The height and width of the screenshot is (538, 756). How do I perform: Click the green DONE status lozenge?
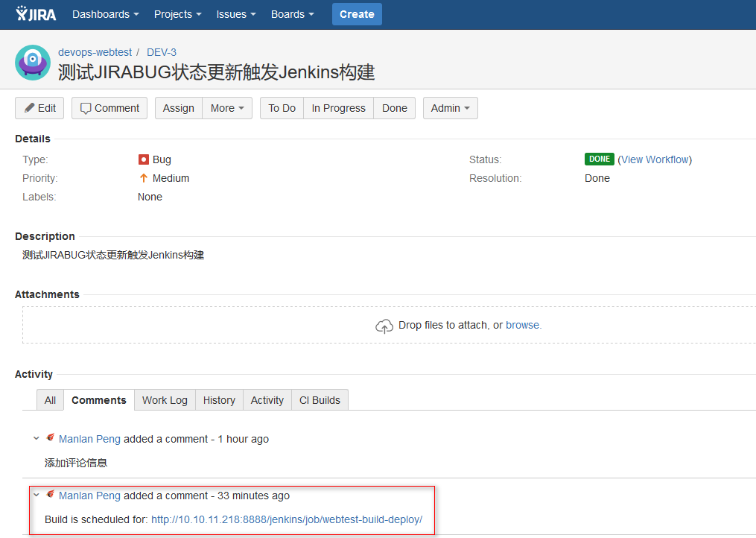pyautogui.click(x=600, y=159)
